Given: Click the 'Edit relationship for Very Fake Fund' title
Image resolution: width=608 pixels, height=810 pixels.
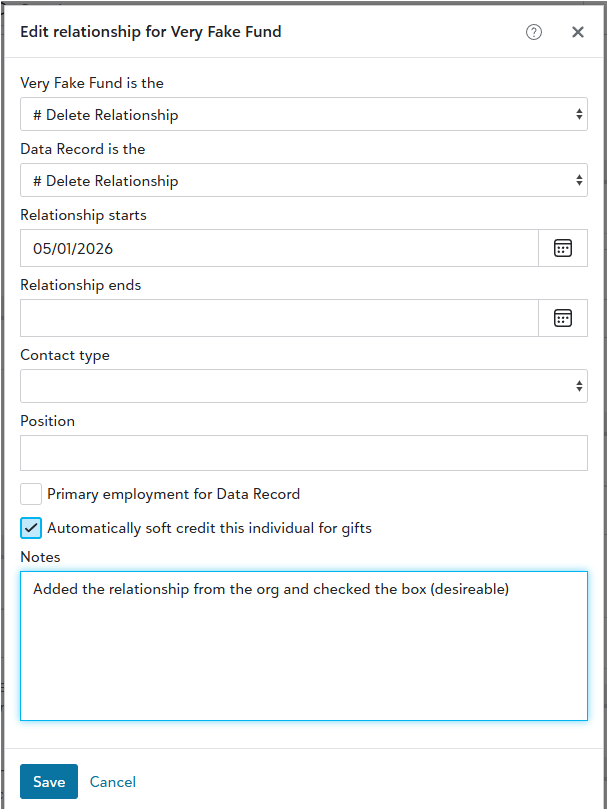Looking at the screenshot, I should click(151, 32).
